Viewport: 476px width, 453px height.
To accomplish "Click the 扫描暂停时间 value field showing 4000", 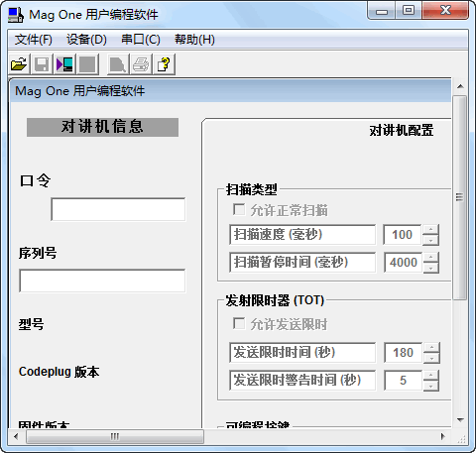I will (x=403, y=263).
